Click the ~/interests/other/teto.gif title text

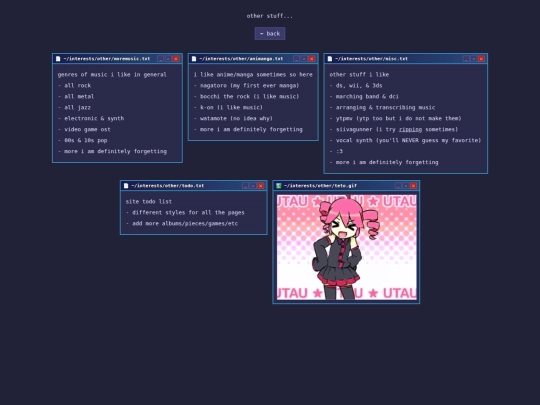320,186
